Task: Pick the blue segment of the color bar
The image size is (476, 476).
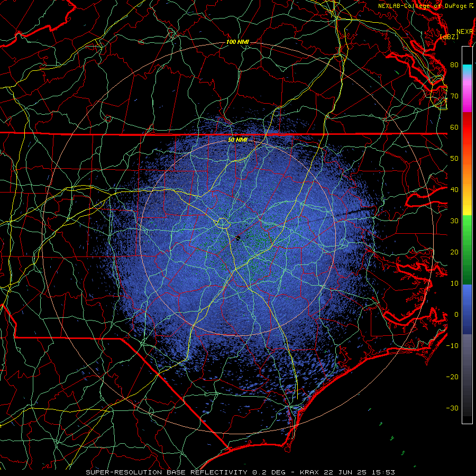Action: point(467,309)
